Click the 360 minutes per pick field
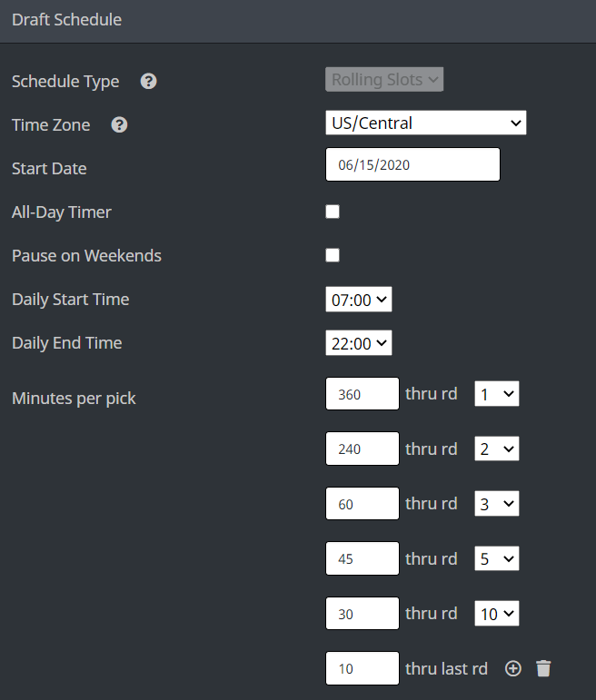The image size is (596, 700). pyautogui.click(x=363, y=394)
